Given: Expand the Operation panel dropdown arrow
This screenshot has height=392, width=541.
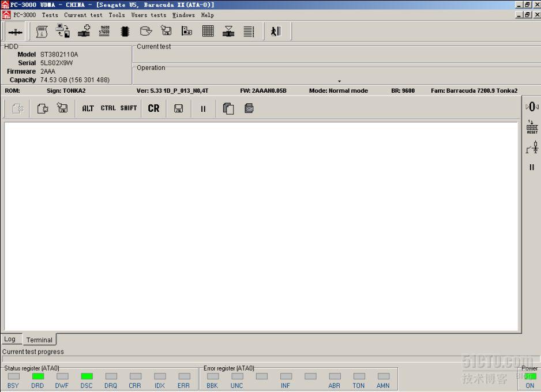Looking at the screenshot, I should point(340,81).
